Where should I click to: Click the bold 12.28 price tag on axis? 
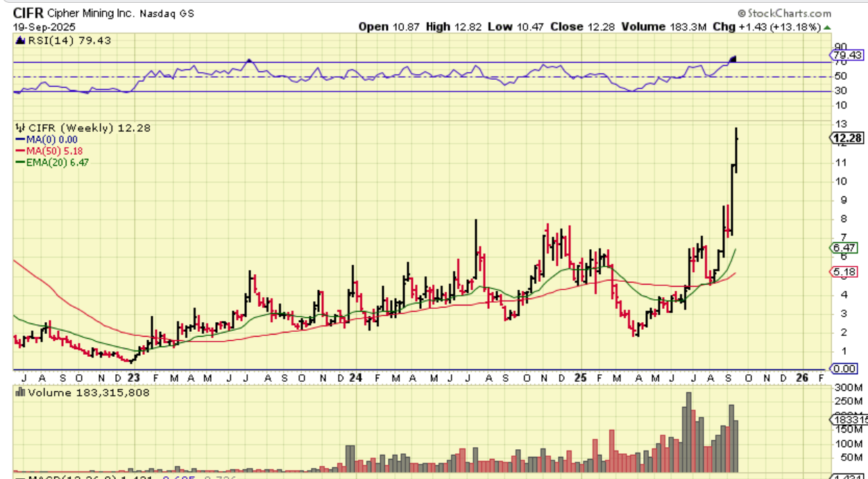pos(847,138)
